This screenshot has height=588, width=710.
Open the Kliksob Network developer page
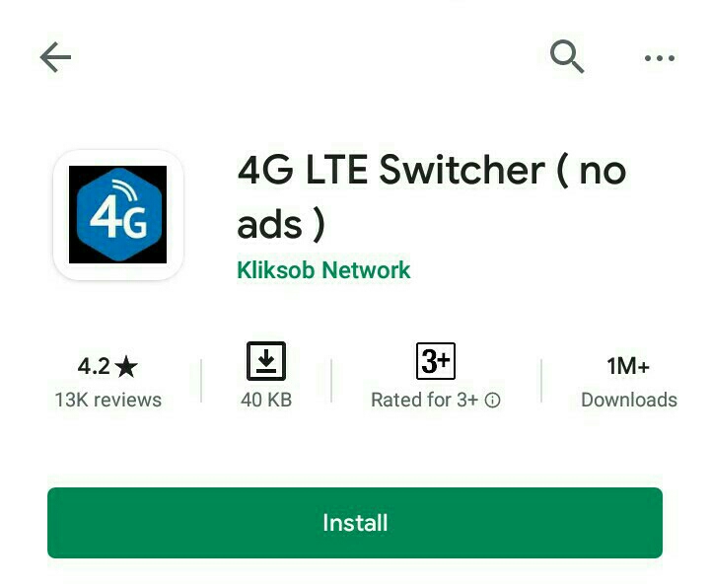pos(323,270)
